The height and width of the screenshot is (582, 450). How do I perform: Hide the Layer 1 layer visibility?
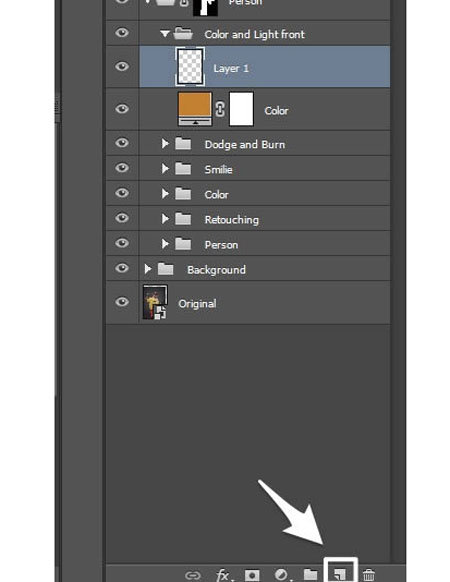(122, 66)
